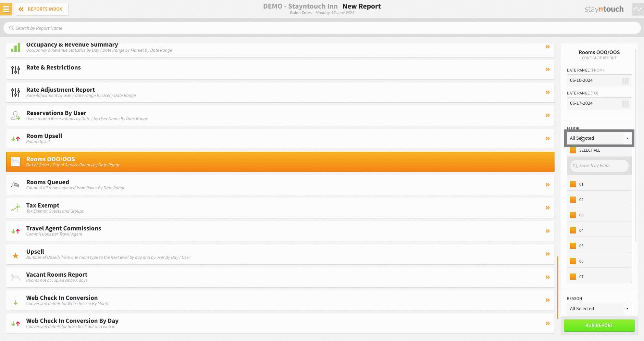The width and height of the screenshot is (644, 341).
Task: Run the Rooms OOO/OOS report
Action: point(599,325)
